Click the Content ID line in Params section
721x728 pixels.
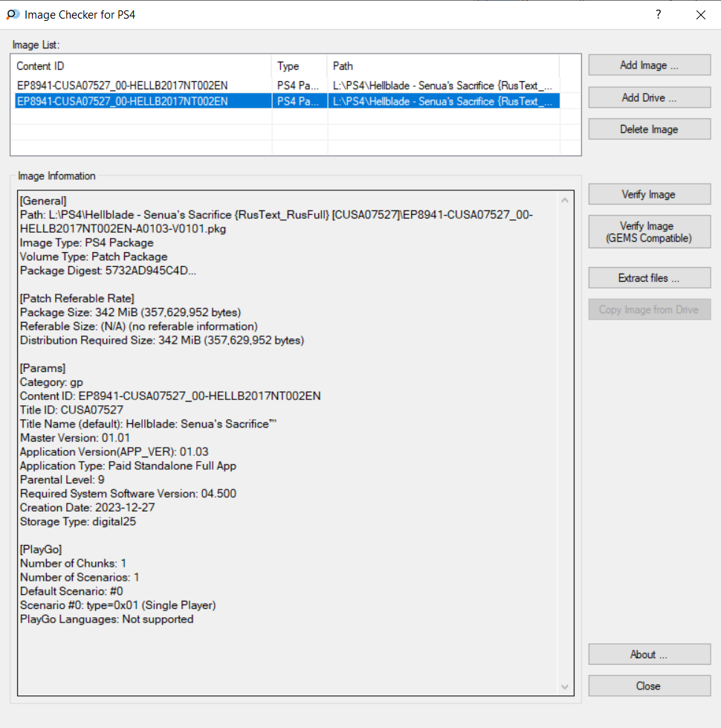(x=170, y=396)
